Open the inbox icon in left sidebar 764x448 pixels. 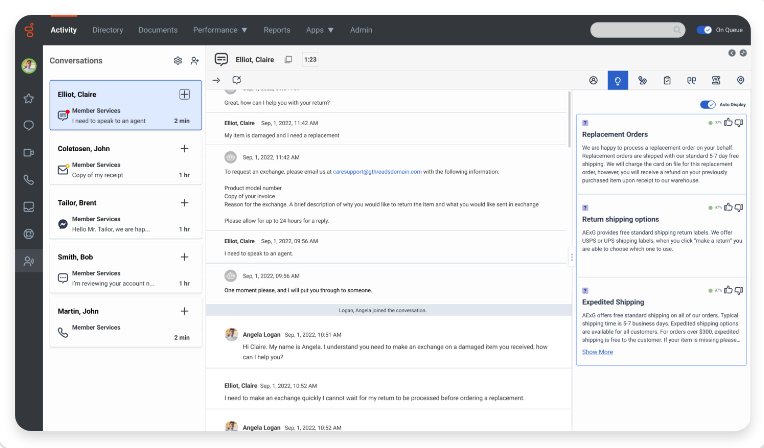(29, 207)
